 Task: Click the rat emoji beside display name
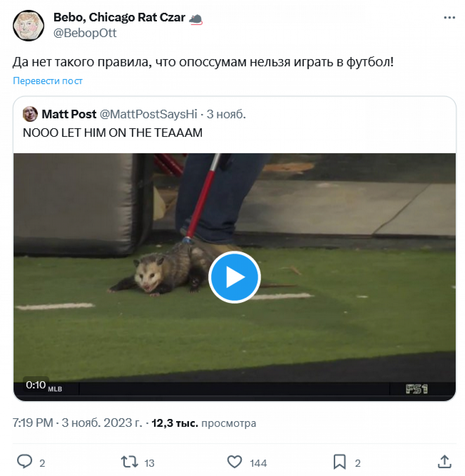(x=196, y=19)
